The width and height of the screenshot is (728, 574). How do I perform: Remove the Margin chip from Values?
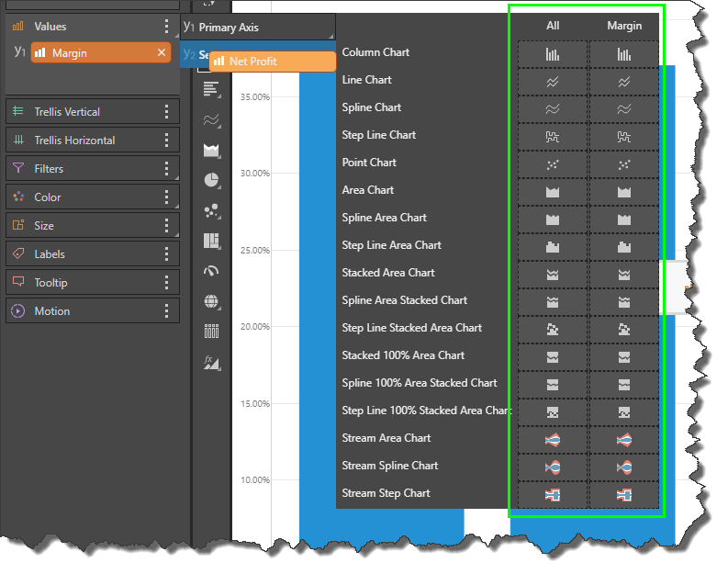pyautogui.click(x=162, y=53)
